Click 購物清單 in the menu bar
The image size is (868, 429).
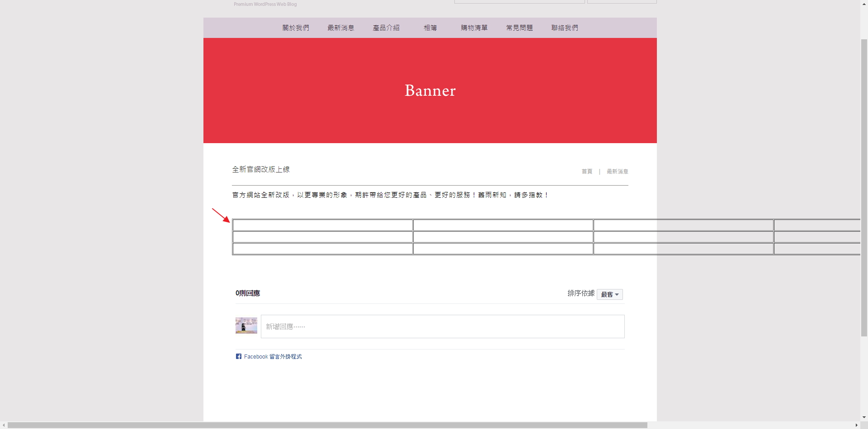474,28
